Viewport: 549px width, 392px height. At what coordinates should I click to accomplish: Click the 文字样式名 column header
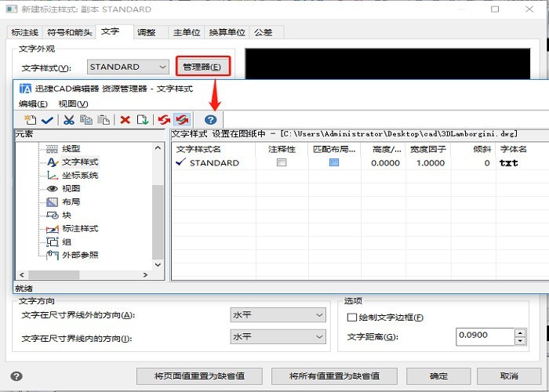[x=213, y=150]
